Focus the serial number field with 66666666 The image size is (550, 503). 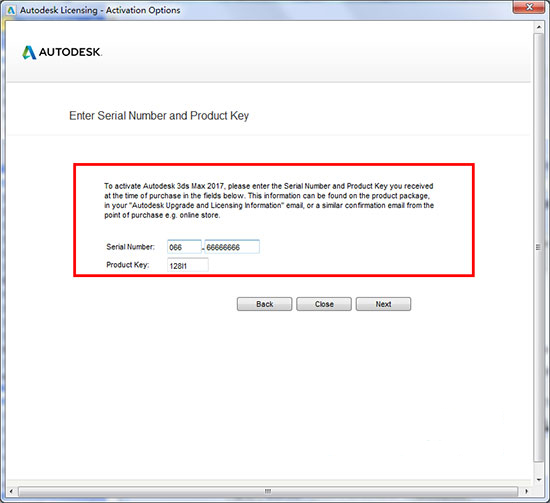232,247
